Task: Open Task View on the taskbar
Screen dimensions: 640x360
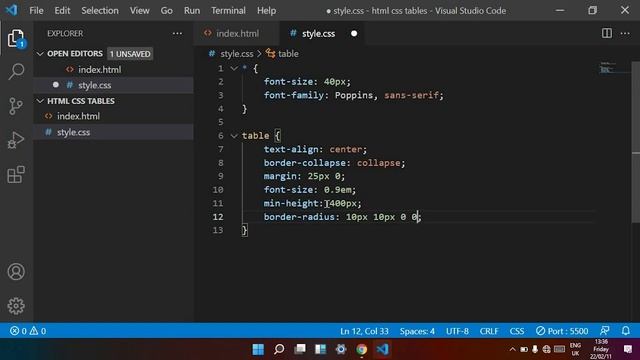Action: tap(300, 349)
